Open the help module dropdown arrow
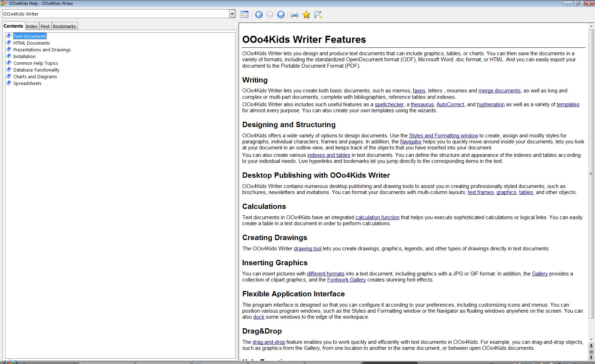This screenshot has width=595, height=364. [x=232, y=14]
